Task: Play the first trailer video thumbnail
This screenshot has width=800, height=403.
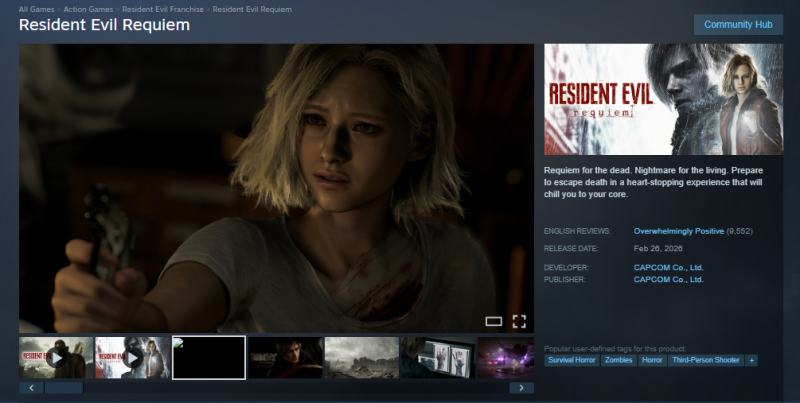Action: click(x=56, y=357)
